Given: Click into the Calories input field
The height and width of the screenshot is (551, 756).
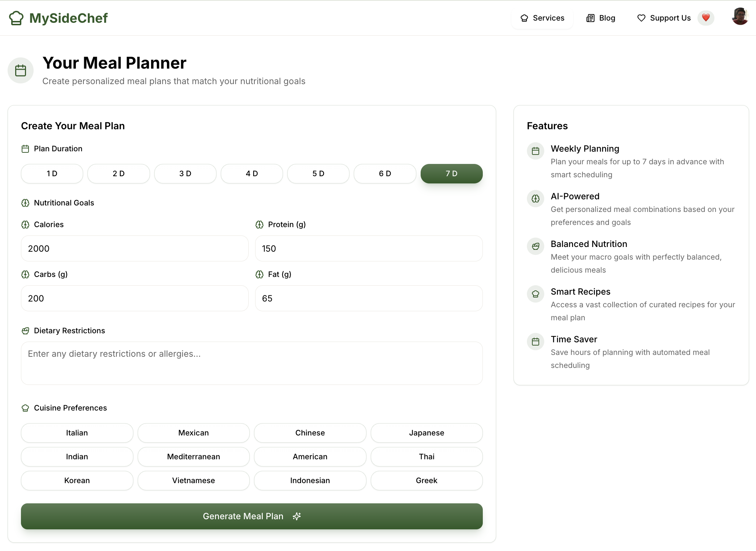Looking at the screenshot, I should click(134, 248).
